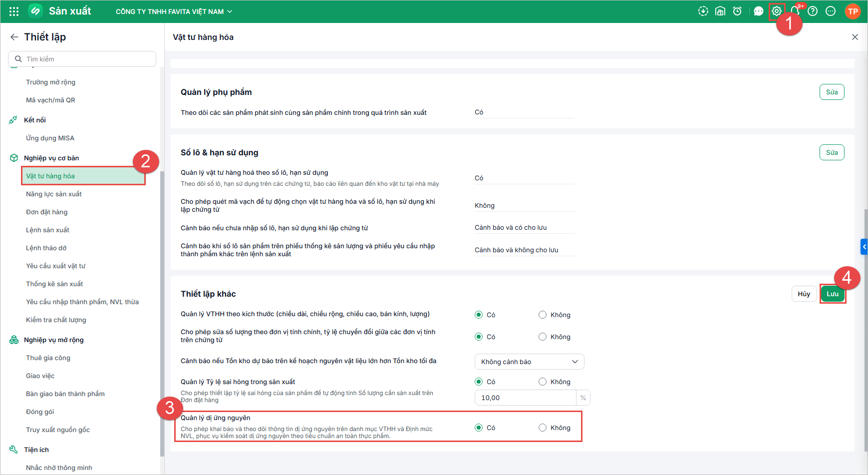The width and height of the screenshot is (868, 475).
Task: Click Sửa for Số lô & hạn sử dụng
Action: [x=832, y=152]
